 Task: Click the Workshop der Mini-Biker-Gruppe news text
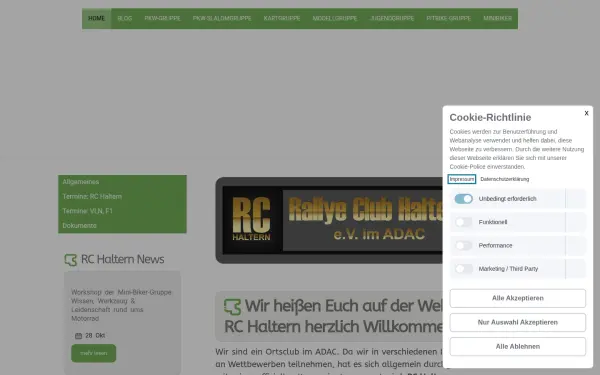[x=121, y=305]
